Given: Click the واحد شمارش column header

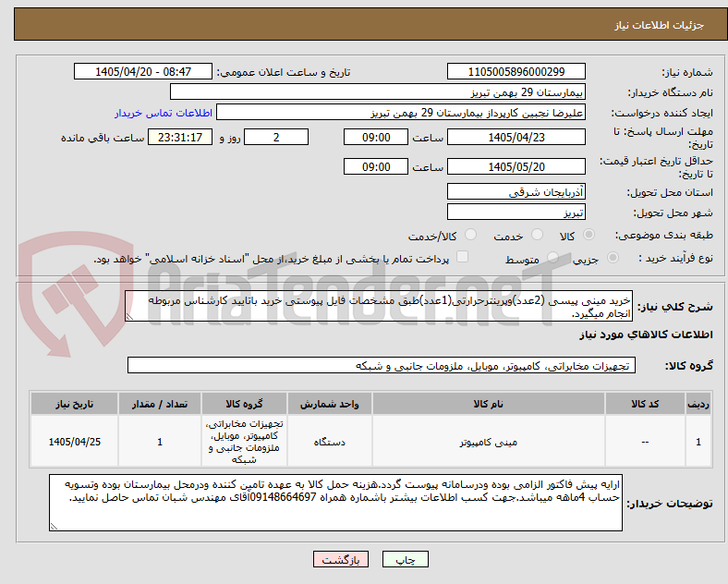Looking at the screenshot, I should [329, 404].
